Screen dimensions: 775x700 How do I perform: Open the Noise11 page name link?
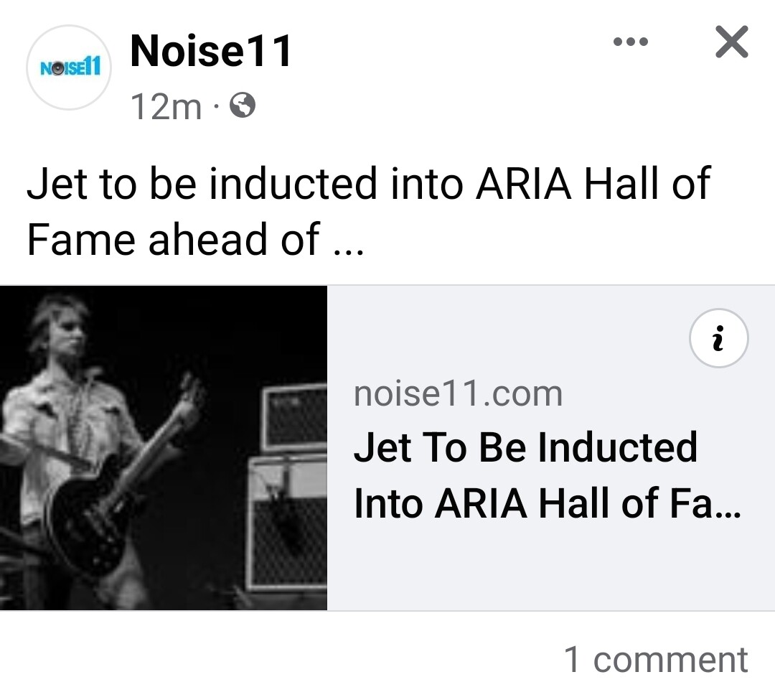click(x=210, y=50)
